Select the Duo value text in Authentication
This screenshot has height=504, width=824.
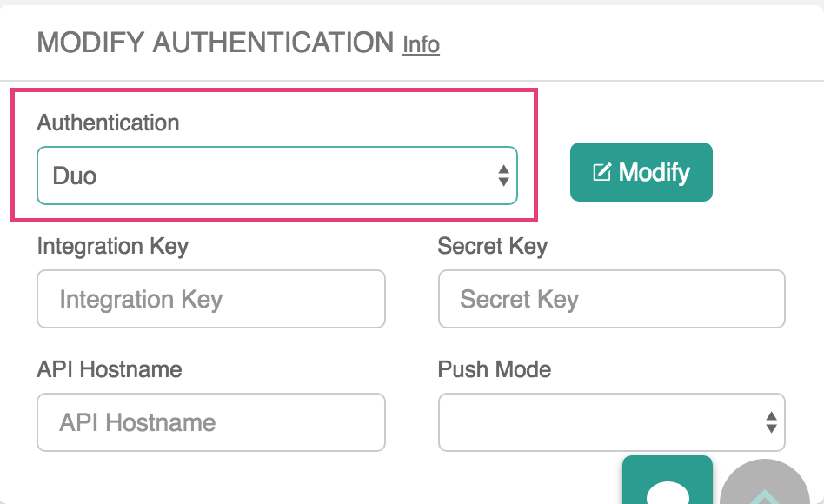(x=75, y=176)
